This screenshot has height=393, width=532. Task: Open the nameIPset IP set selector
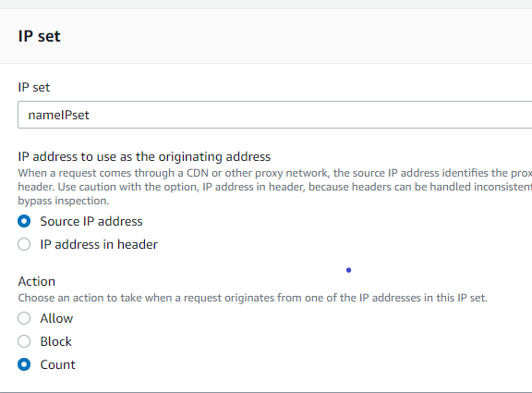275,115
